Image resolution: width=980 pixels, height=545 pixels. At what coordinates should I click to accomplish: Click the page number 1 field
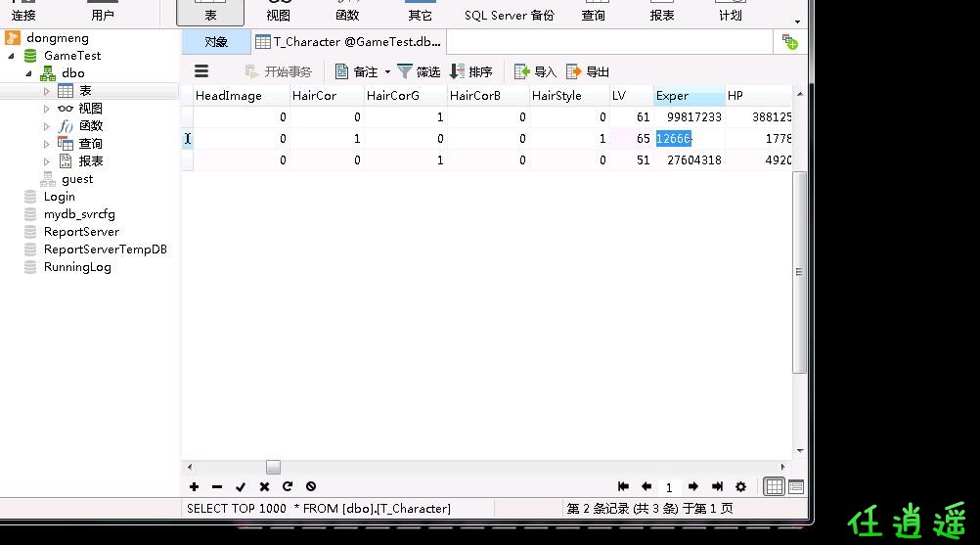(669, 487)
